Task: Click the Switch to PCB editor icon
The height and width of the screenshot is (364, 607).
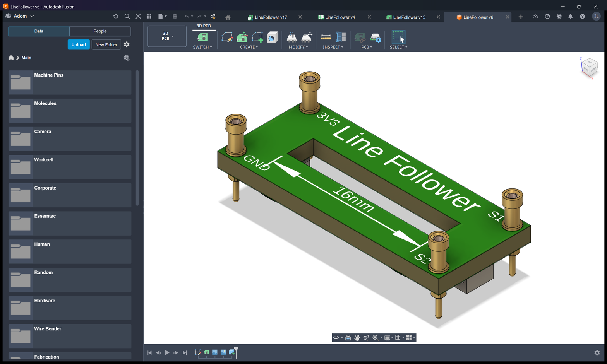Action: (x=202, y=37)
